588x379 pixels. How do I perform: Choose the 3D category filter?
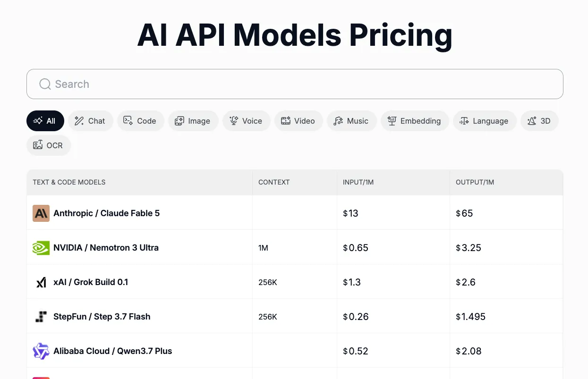(x=539, y=121)
